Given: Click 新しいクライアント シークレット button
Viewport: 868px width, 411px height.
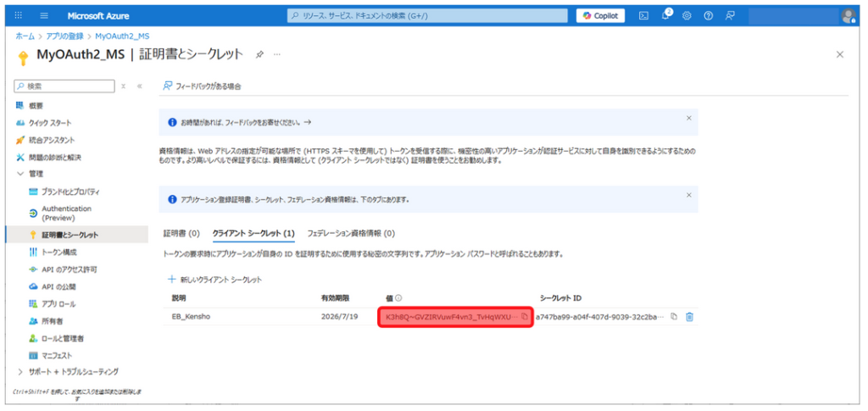Looking at the screenshot, I should [x=215, y=279].
